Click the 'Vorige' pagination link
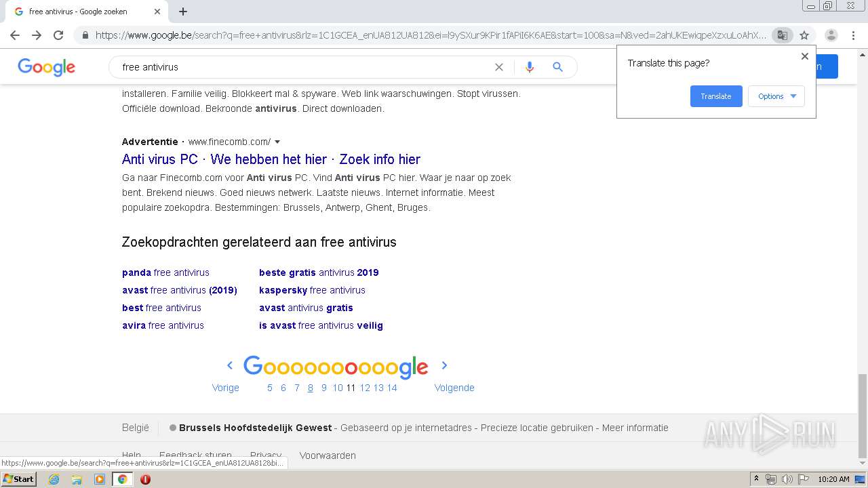The width and height of the screenshot is (868, 488). coord(225,388)
